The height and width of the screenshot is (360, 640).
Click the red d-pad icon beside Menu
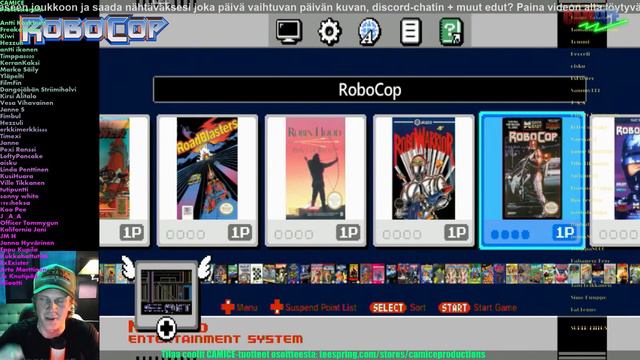(227, 307)
